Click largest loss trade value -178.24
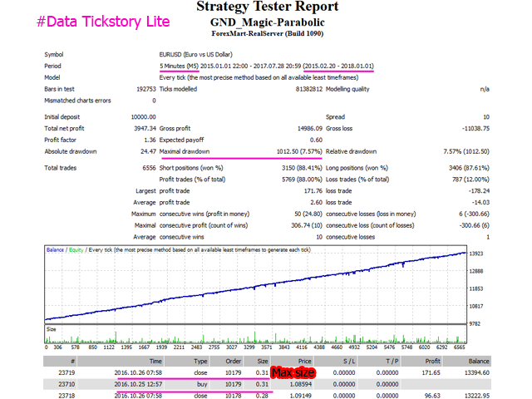Image resolution: width=532 pixels, height=399 pixels. (x=479, y=190)
